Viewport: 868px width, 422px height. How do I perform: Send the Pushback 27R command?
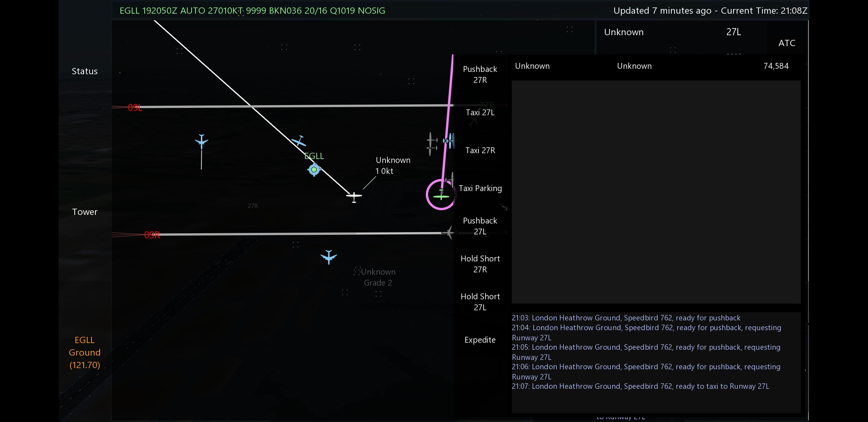[480, 74]
